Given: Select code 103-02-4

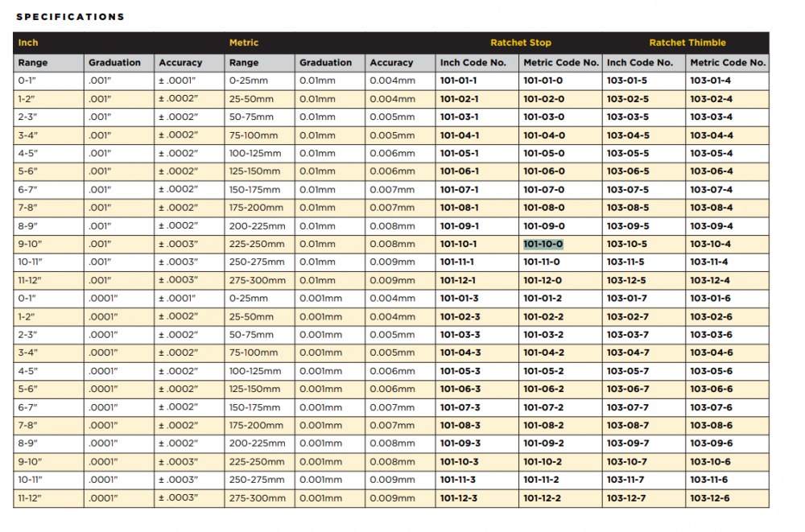Looking at the screenshot, I should pyautogui.click(x=712, y=99).
